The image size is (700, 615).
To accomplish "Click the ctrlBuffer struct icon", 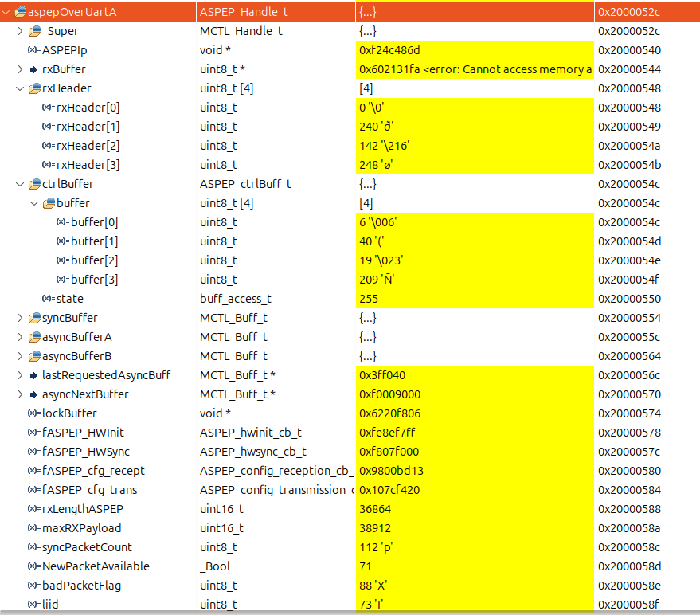I will click(x=34, y=184).
